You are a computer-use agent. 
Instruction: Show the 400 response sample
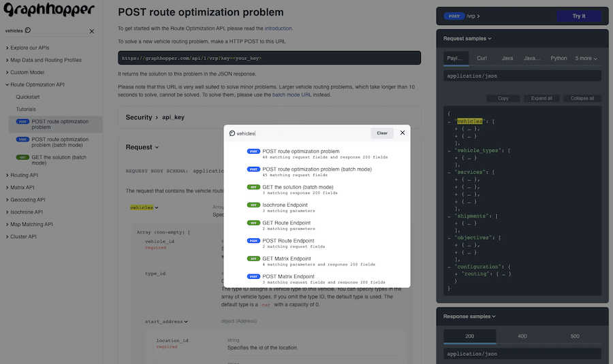(x=522, y=336)
